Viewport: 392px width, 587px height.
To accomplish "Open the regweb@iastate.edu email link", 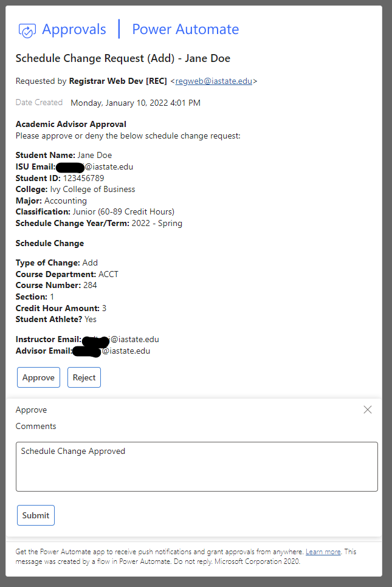I will [x=214, y=81].
